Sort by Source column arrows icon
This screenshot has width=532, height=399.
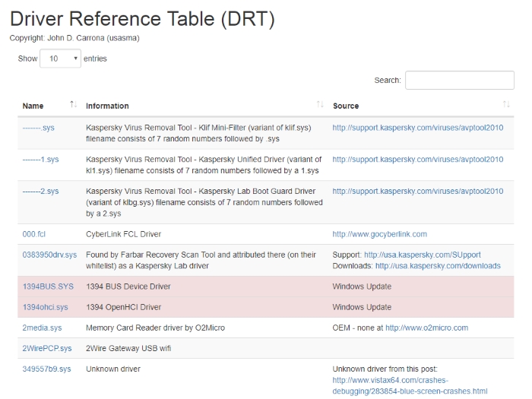[x=506, y=105]
